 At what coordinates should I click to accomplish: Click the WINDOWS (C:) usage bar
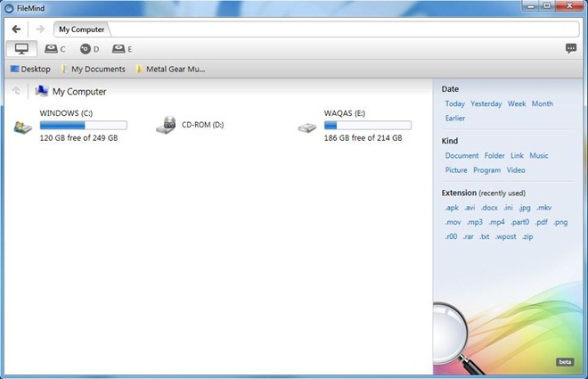(83, 126)
